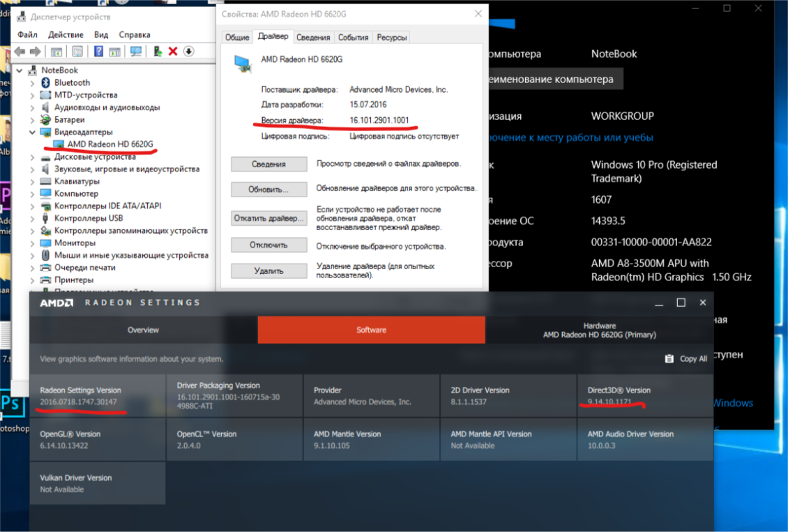Image resolution: width=788 pixels, height=532 pixels.
Task: Click the red X Uninstall device icon
Action: tap(173, 51)
